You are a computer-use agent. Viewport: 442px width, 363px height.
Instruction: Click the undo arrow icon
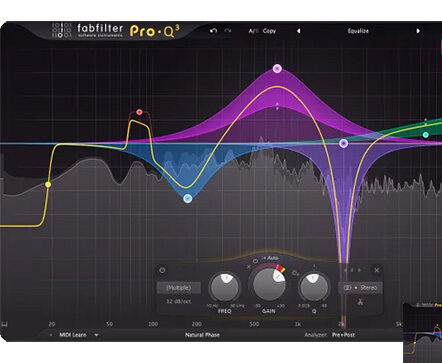tap(213, 31)
